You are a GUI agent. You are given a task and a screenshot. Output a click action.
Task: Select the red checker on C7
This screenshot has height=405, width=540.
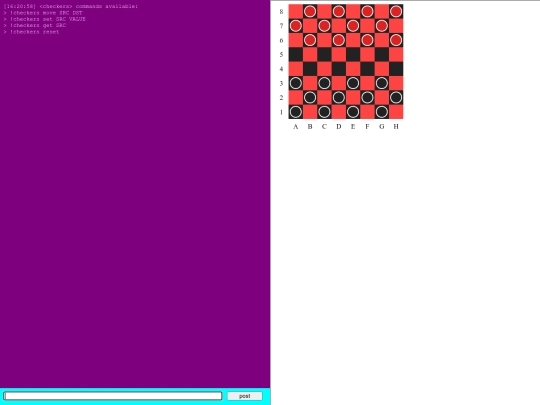pyautogui.click(x=324, y=26)
